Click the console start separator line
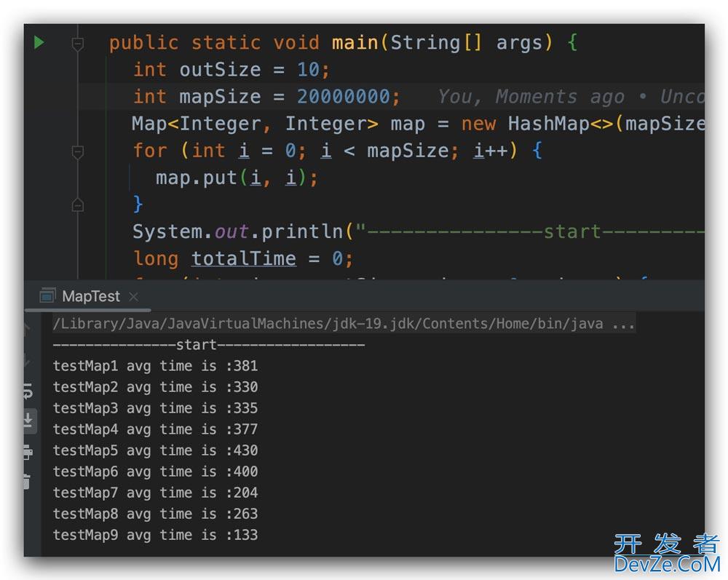Screen dimensions: 728x580 (x=209, y=345)
